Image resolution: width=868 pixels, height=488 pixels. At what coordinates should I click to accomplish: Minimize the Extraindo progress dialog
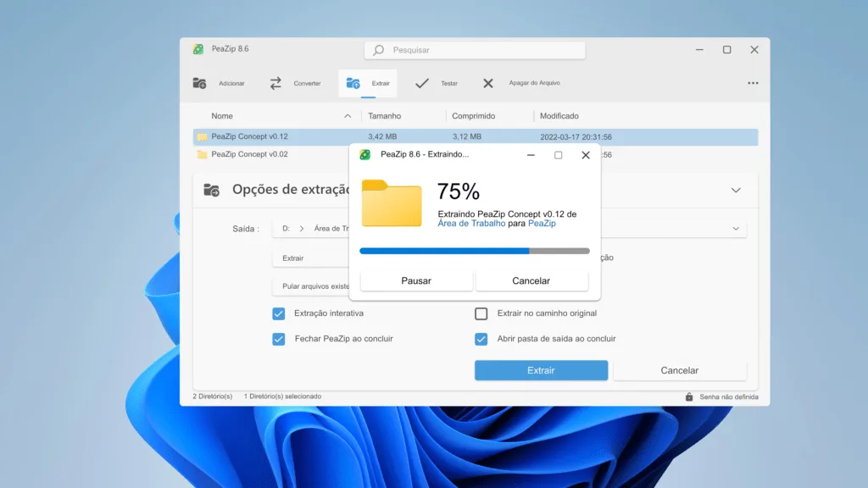coord(531,155)
